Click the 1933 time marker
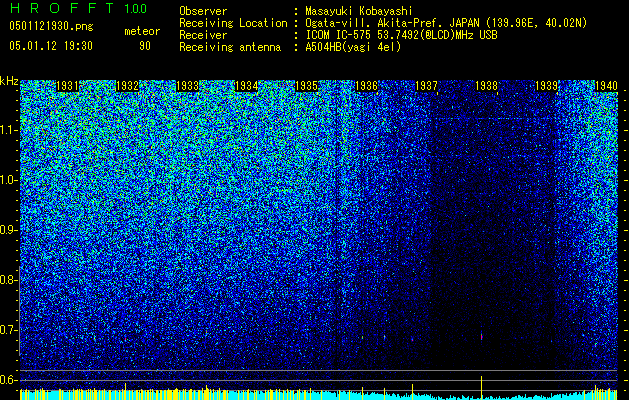Viewport: 629px width, 400px height. click(x=187, y=86)
